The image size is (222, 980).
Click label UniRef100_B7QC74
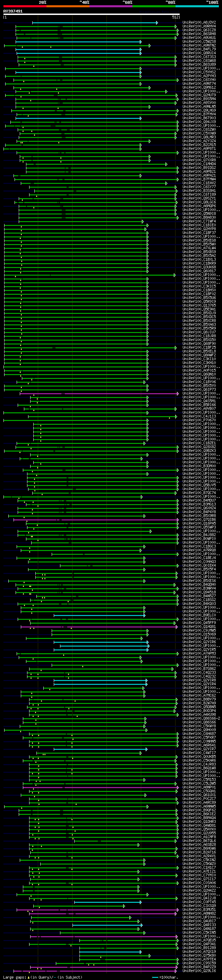[199, 493]
